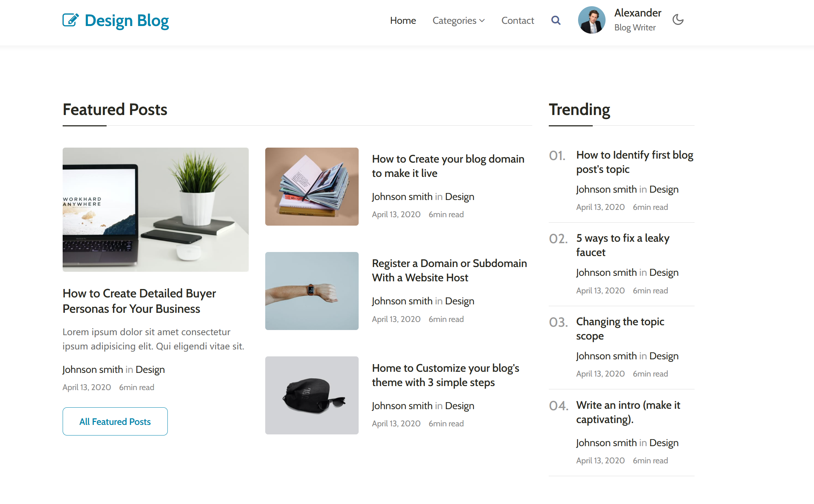Open the black cap and sunglasses thumbnail
The height and width of the screenshot is (504, 814).
pos(312,395)
